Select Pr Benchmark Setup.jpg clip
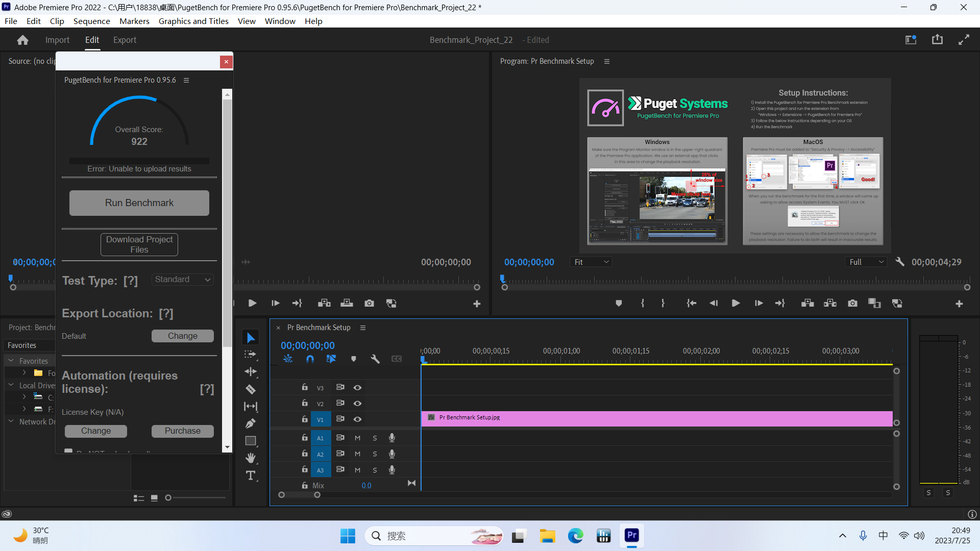The height and width of the screenshot is (551, 980). pyautogui.click(x=657, y=419)
